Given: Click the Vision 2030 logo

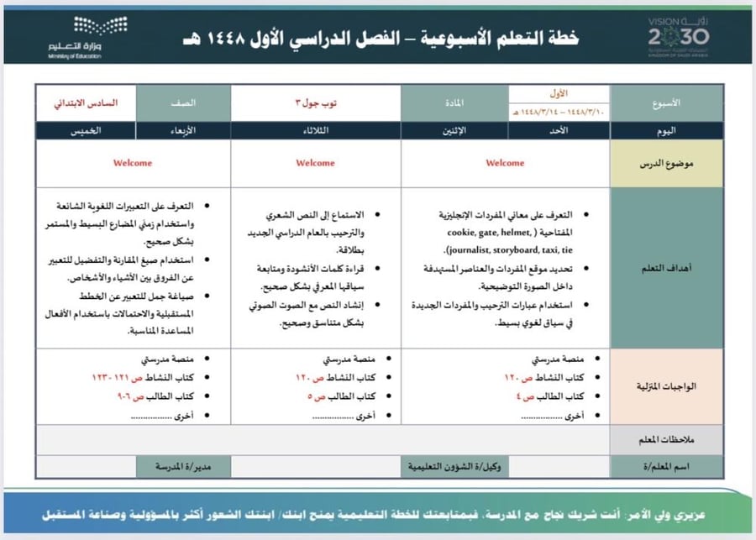Looking at the screenshot, I should 679,37.
